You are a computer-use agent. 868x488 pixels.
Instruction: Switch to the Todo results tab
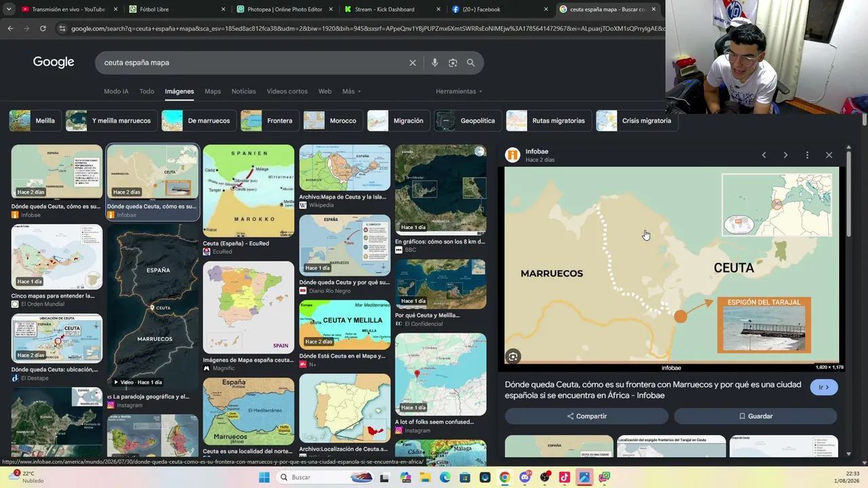[x=146, y=91]
